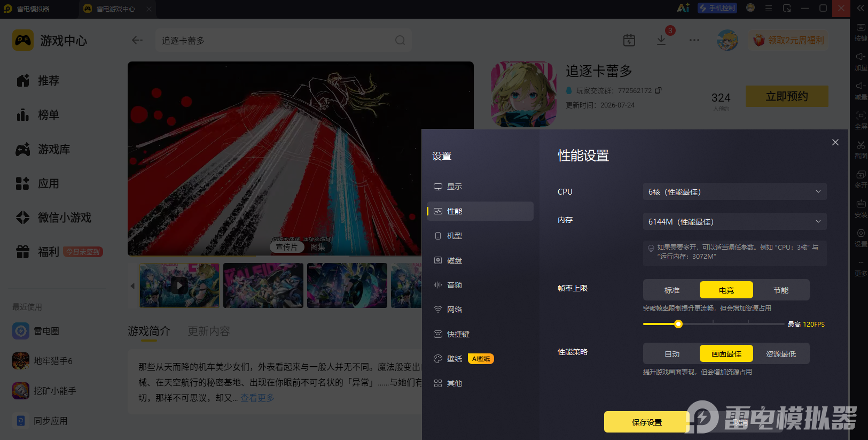Open 微信小游戏 mini games page
868x440 pixels.
(x=55, y=218)
